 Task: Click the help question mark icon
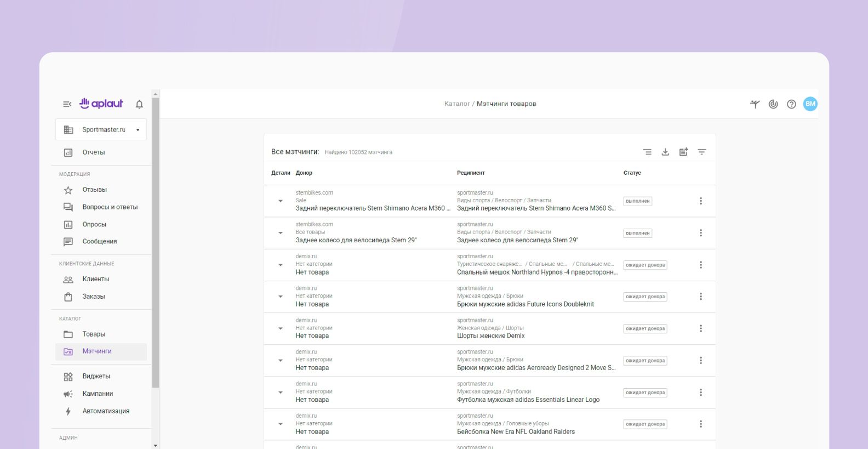click(791, 104)
